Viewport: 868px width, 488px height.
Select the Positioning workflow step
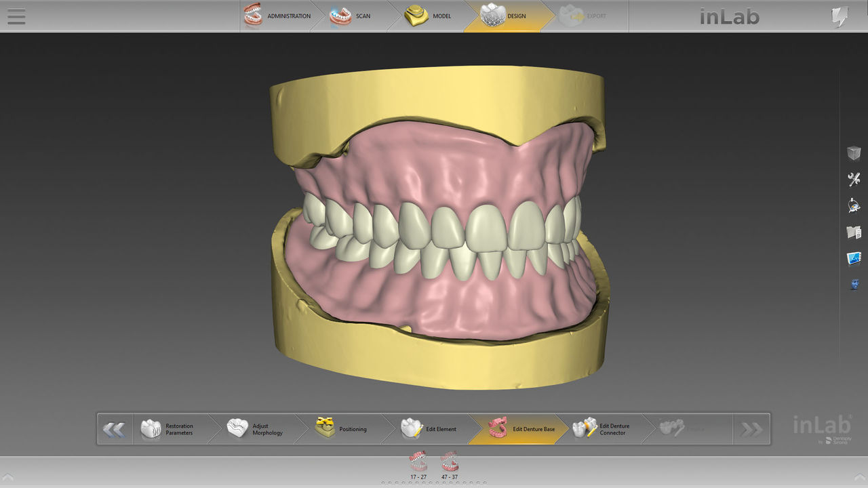tap(346, 428)
